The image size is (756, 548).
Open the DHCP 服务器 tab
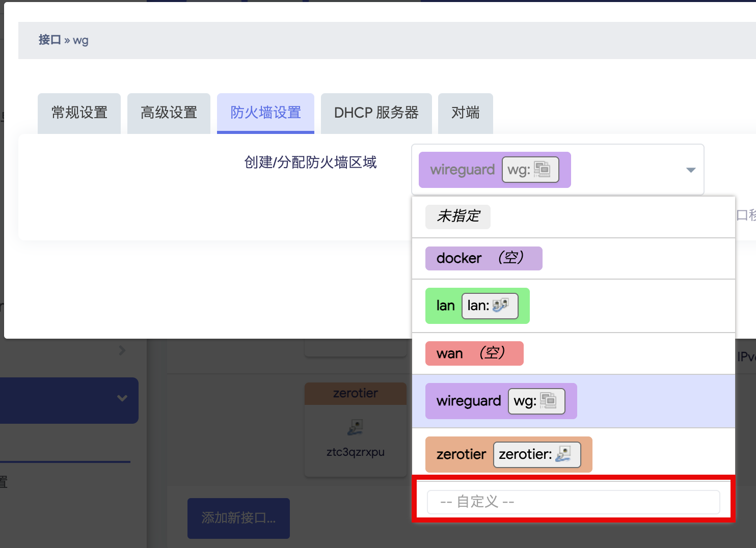coord(376,113)
